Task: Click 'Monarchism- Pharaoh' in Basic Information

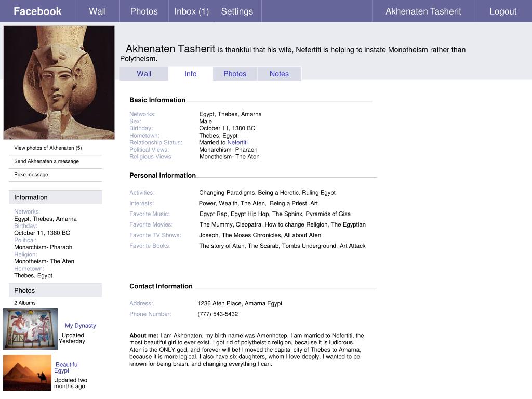Action: [x=228, y=150]
